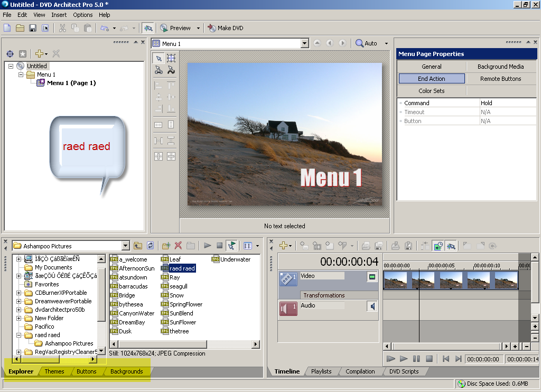Viewport: 541px width, 392px height.
Task: Open the Menu 1 page selector dropdown
Action: pyautogui.click(x=304, y=43)
